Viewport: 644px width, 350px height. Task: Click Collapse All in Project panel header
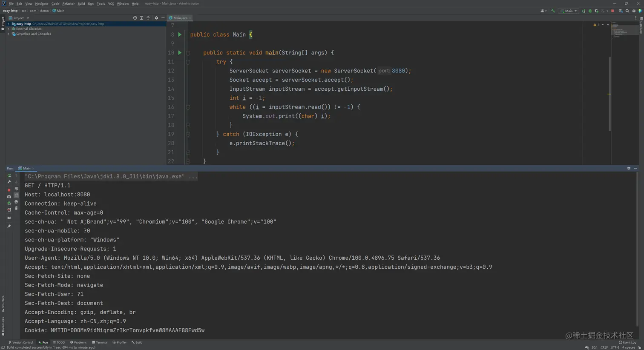tap(148, 18)
